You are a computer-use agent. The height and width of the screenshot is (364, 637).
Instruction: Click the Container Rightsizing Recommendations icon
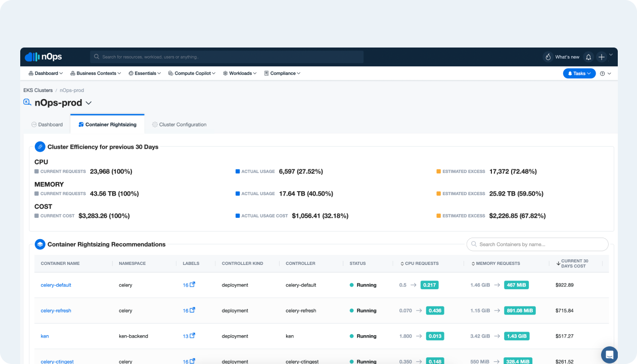pos(40,244)
